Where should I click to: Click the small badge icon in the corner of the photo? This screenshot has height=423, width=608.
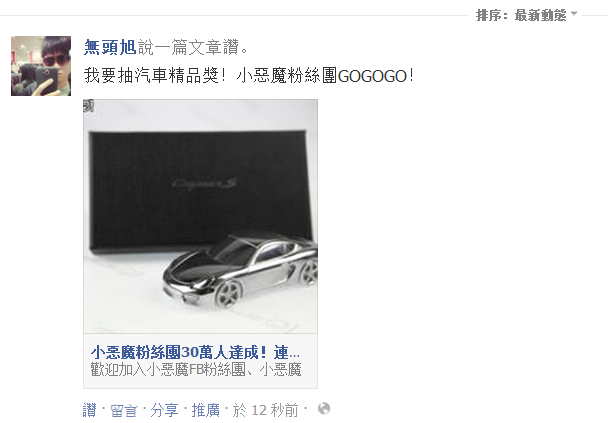pos(89,106)
